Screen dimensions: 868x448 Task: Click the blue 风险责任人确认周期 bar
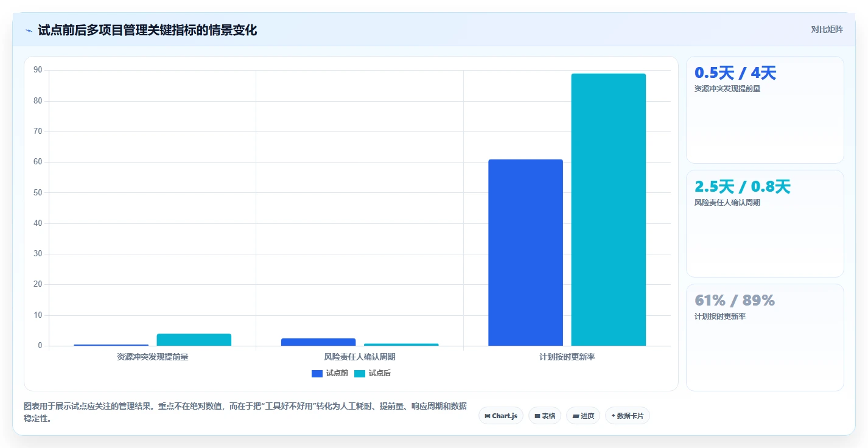[x=318, y=342]
